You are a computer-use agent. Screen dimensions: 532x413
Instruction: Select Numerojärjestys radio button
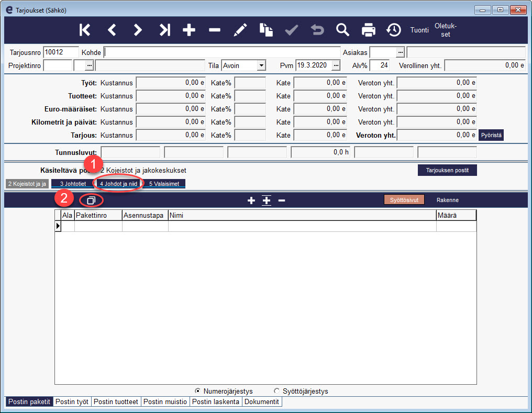tap(197, 391)
